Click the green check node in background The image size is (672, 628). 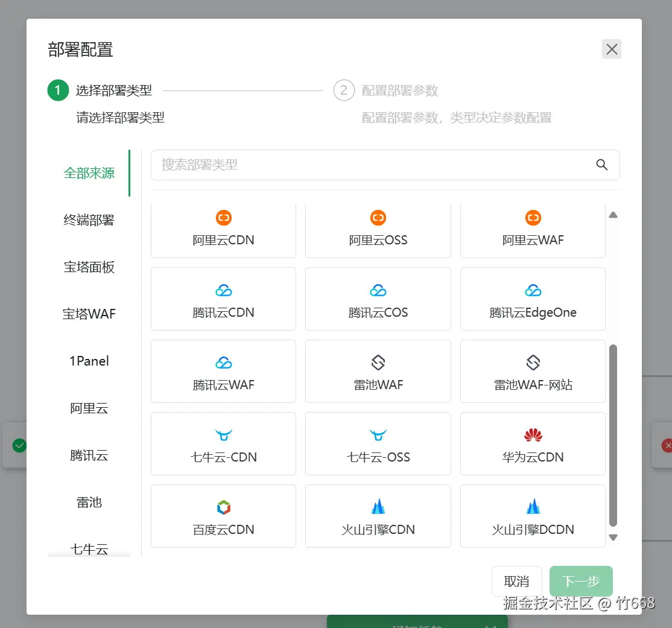[19, 446]
